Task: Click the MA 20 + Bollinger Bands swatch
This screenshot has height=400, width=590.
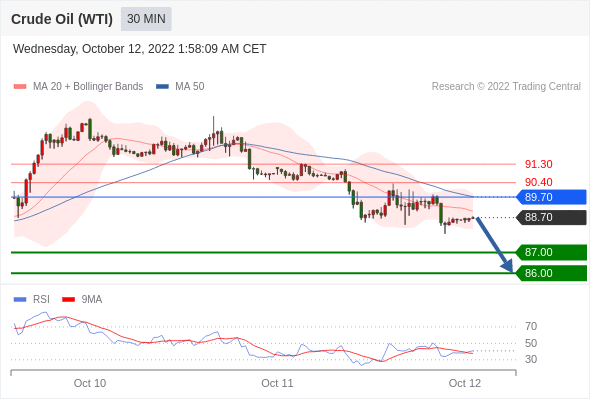Action: [20, 87]
